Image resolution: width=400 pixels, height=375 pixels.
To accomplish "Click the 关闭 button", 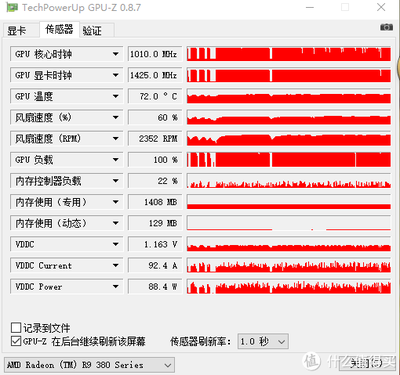I will click(x=366, y=363).
